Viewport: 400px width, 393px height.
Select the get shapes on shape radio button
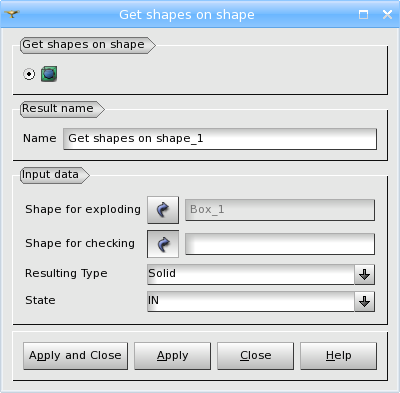tap(29, 74)
